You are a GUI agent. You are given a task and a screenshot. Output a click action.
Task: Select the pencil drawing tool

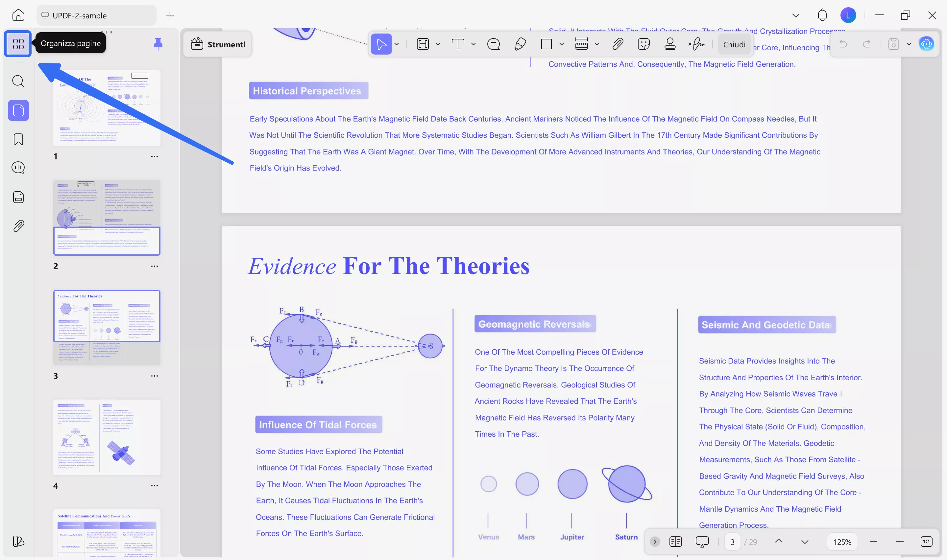pos(520,44)
